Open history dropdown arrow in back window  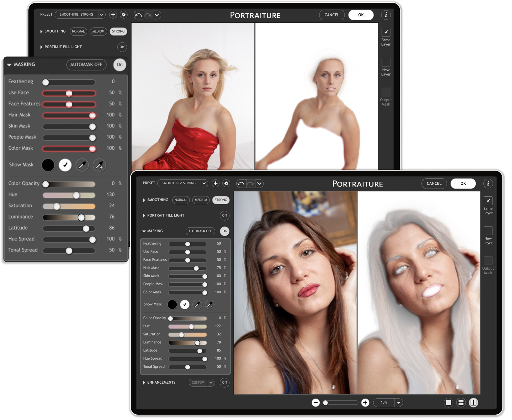click(x=157, y=15)
